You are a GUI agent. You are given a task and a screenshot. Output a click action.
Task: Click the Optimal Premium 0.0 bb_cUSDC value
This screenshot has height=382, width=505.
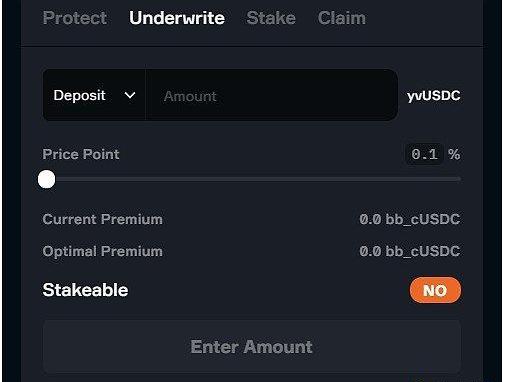tap(410, 251)
